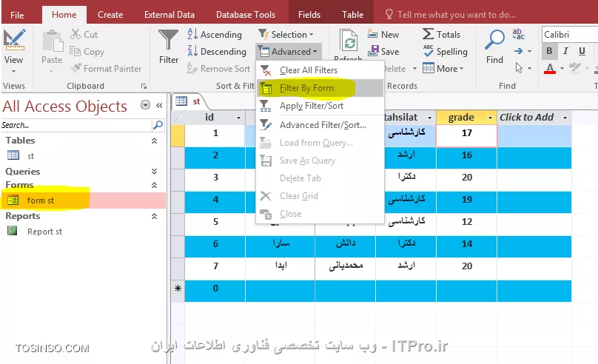Click Remove Sort in ribbon
The image size is (598, 364).
tap(218, 69)
